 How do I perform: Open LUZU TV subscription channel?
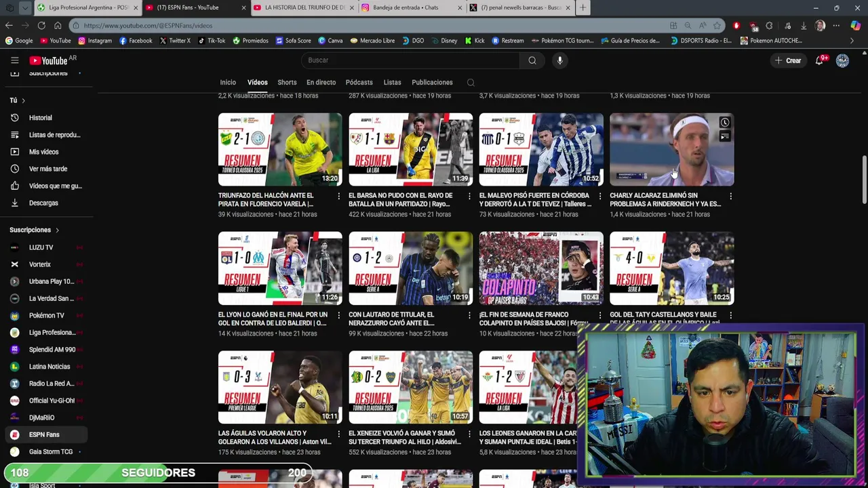coord(46,247)
